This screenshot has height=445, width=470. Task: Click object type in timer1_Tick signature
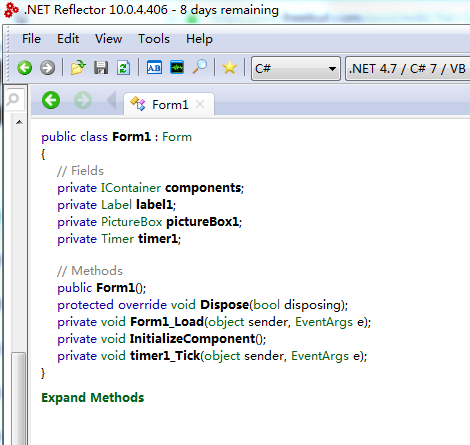click(x=222, y=356)
